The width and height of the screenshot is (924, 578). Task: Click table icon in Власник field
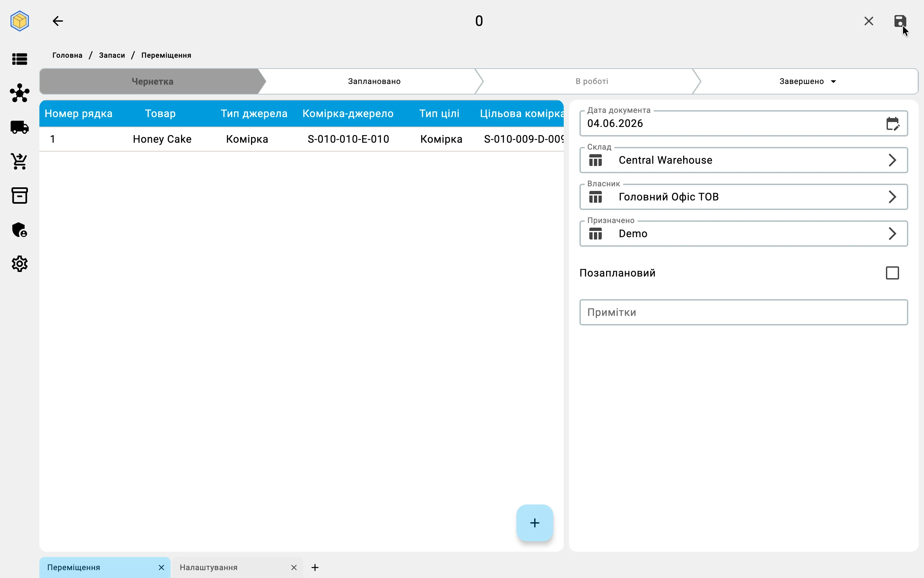(595, 197)
